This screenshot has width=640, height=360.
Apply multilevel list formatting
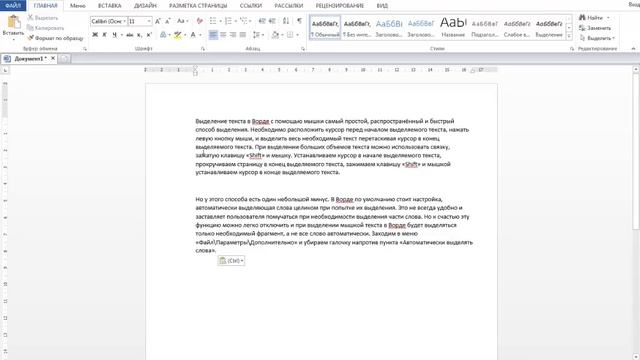pos(244,21)
